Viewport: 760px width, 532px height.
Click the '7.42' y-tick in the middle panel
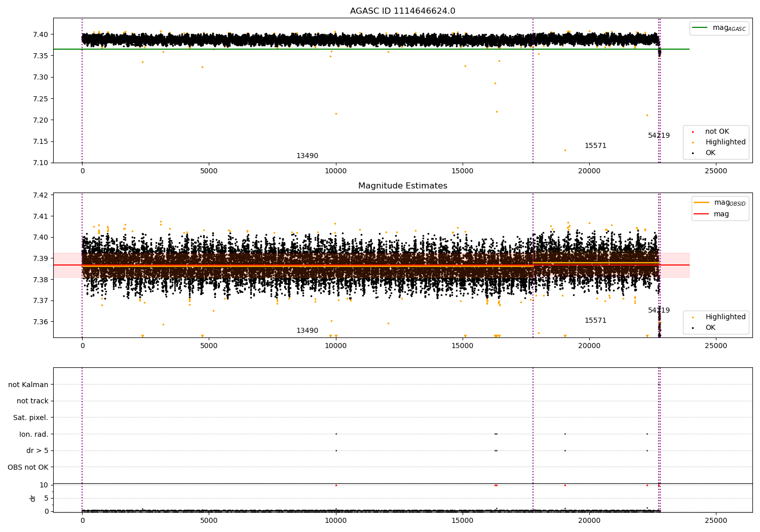click(x=41, y=195)
